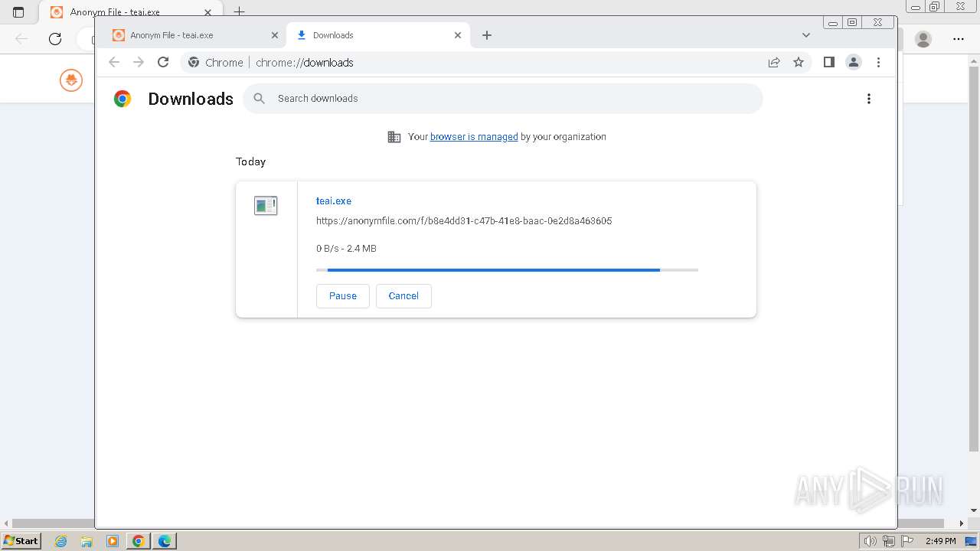Click the Chrome logo beside Downloads
The image size is (980, 551).
click(x=122, y=99)
